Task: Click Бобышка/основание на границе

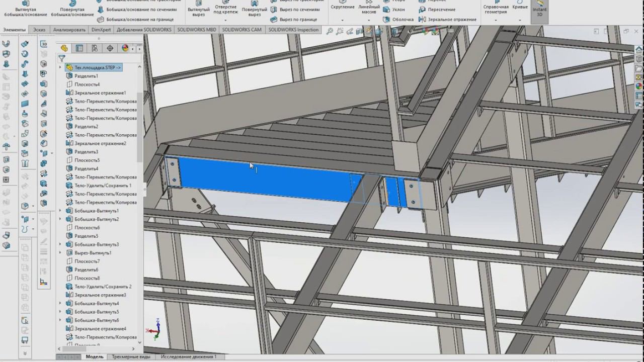Action: tap(135, 20)
